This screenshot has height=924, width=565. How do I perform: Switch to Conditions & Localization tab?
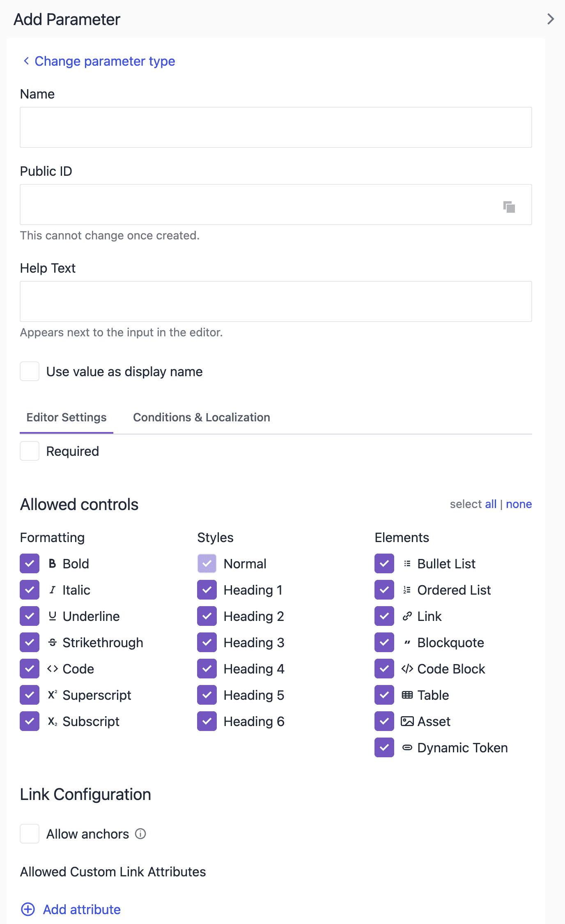202,417
